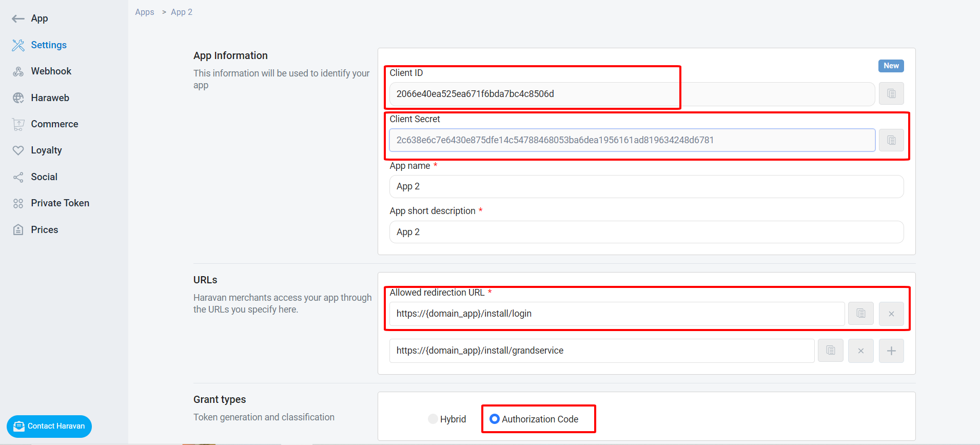Copy the Client Secret value
This screenshot has height=445, width=980.
click(x=891, y=141)
